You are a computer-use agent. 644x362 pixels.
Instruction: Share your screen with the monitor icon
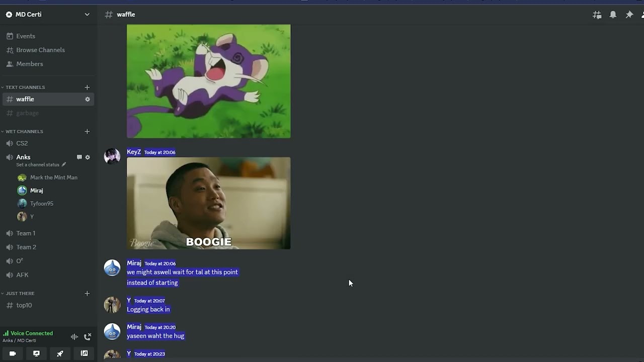36,353
